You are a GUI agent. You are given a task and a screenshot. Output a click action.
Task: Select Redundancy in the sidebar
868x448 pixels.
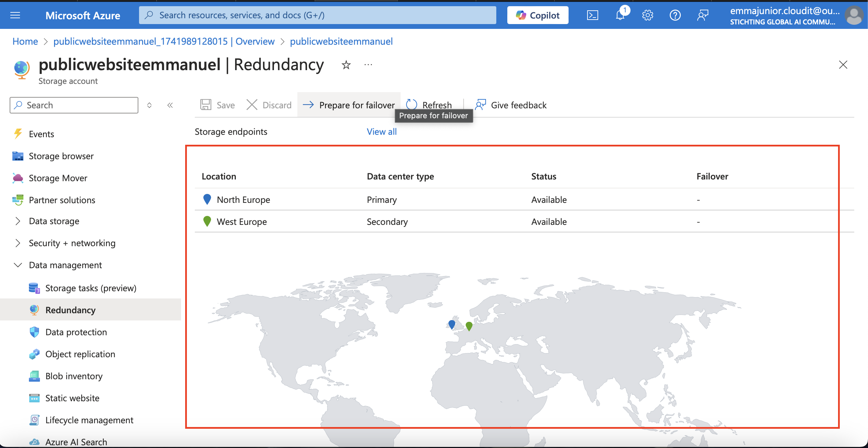click(x=91, y=310)
